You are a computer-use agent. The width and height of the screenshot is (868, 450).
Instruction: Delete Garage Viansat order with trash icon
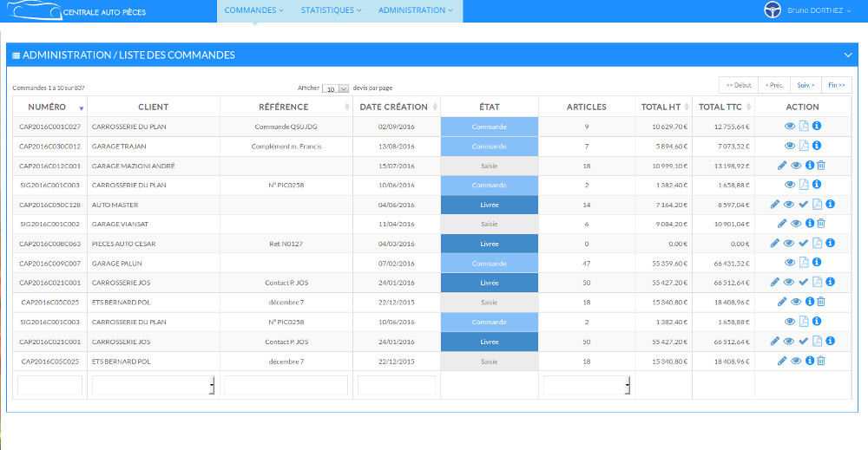[x=821, y=224]
